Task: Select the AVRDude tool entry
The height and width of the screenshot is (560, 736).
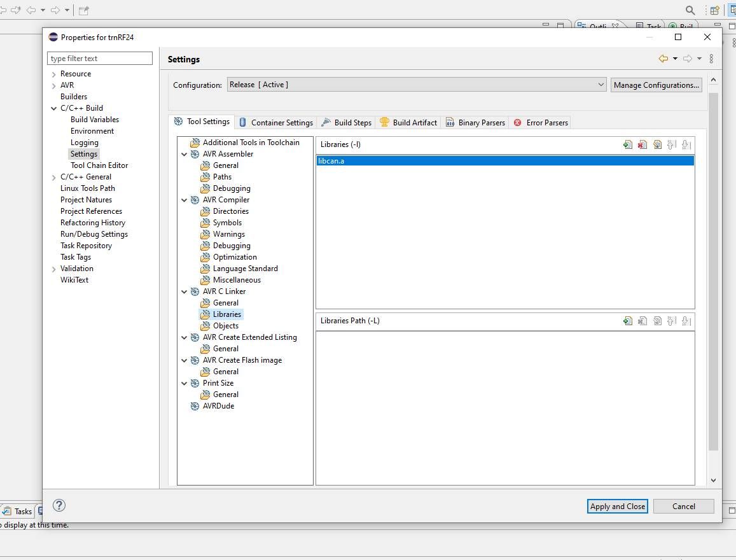Action: tap(218, 406)
